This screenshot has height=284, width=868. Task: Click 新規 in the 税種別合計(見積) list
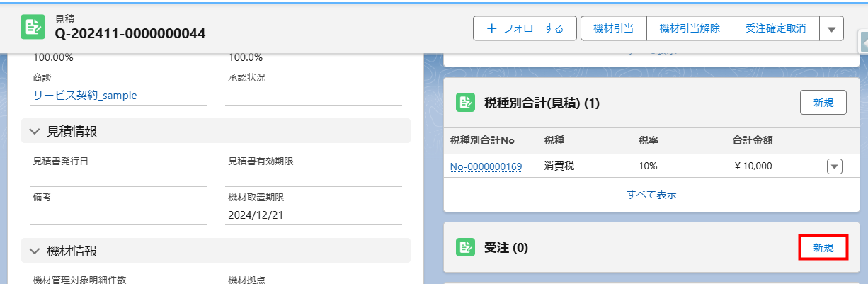pos(823,103)
